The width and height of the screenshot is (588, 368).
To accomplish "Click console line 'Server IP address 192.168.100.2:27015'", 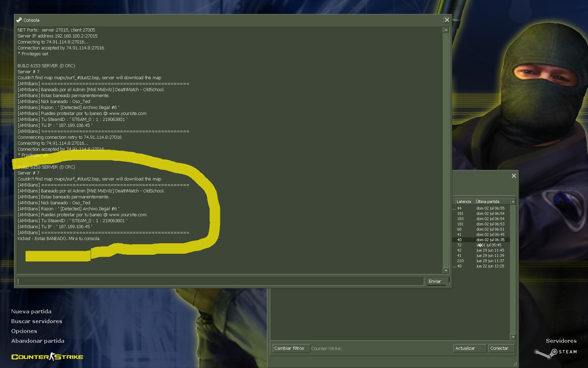I will [57, 36].
